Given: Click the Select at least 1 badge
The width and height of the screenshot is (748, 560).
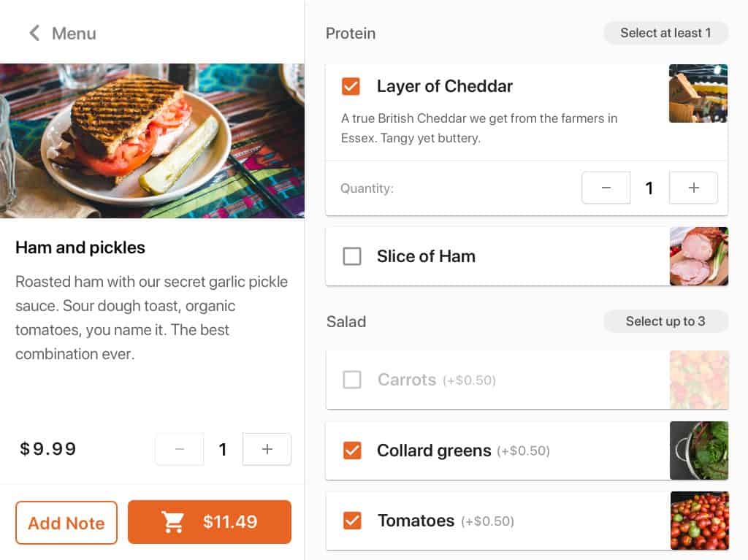Looking at the screenshot, I should point(665,33).
